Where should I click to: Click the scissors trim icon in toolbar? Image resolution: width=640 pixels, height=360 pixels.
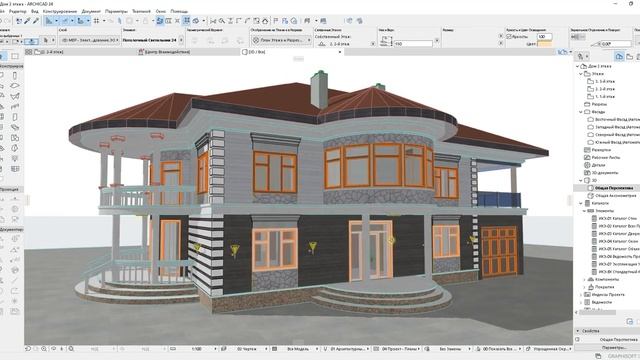coord(213,21)
